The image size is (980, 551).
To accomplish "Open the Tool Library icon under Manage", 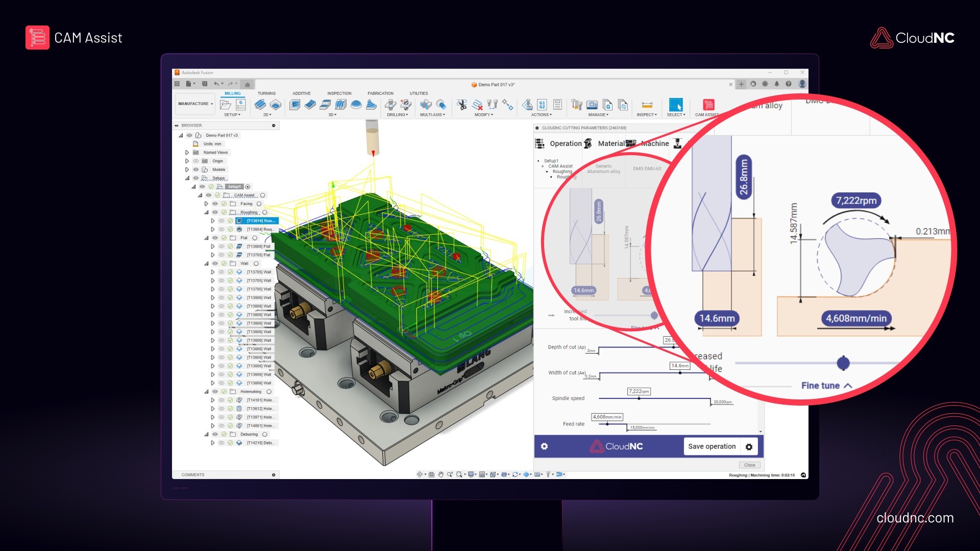I will pos(576,105).
